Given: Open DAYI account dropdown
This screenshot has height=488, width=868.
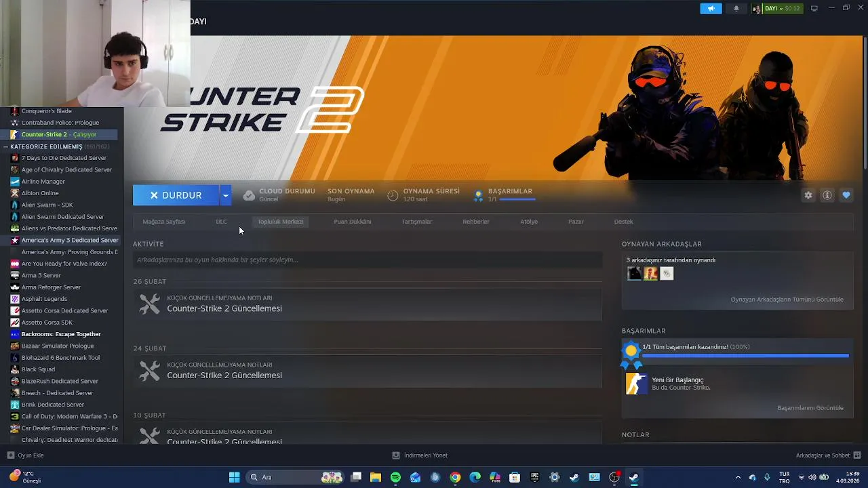Looking at the screenshot, I should [x=776, y=9].
